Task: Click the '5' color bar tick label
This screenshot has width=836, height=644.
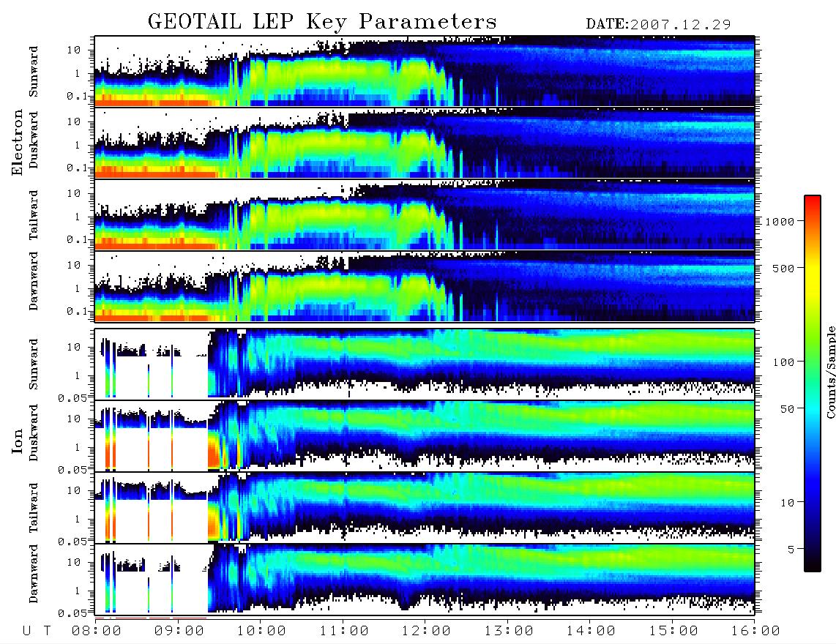Action: 791,549
